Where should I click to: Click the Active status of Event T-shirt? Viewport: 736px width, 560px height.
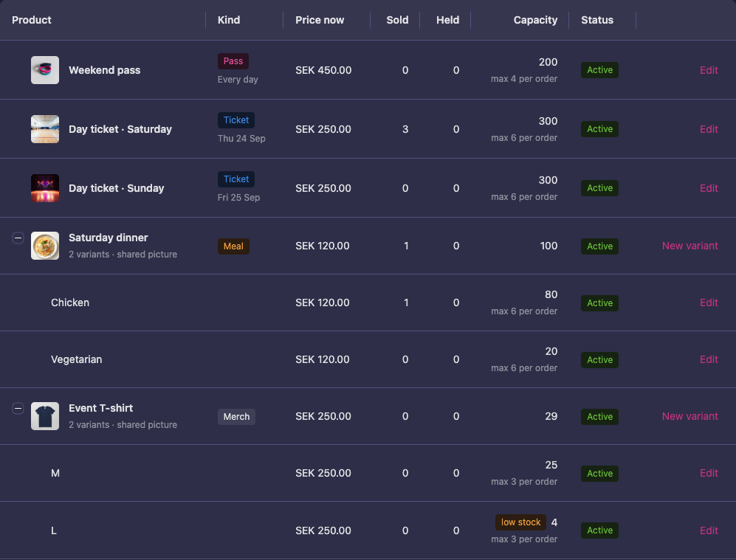600,416
